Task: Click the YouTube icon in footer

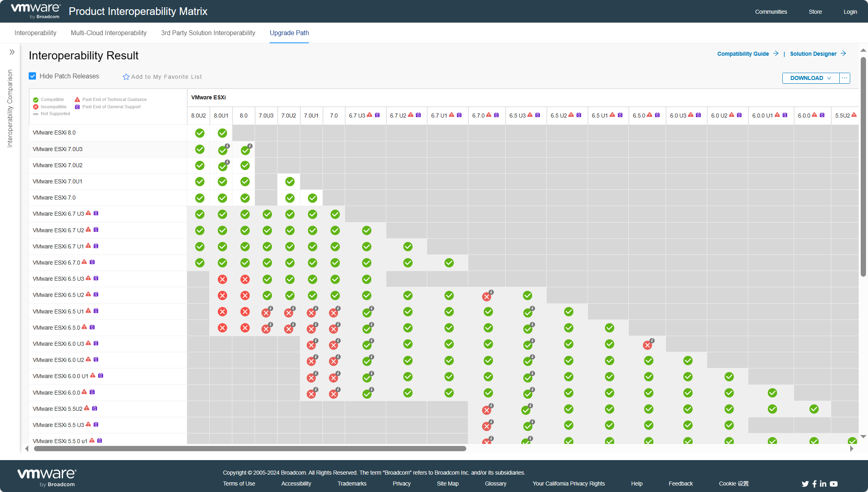Action: pos(834,484)
